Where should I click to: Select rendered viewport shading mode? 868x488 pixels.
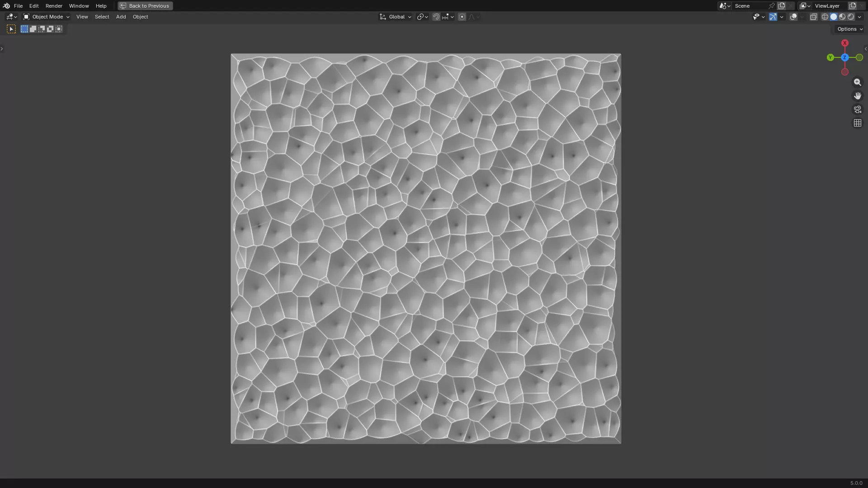851,17
